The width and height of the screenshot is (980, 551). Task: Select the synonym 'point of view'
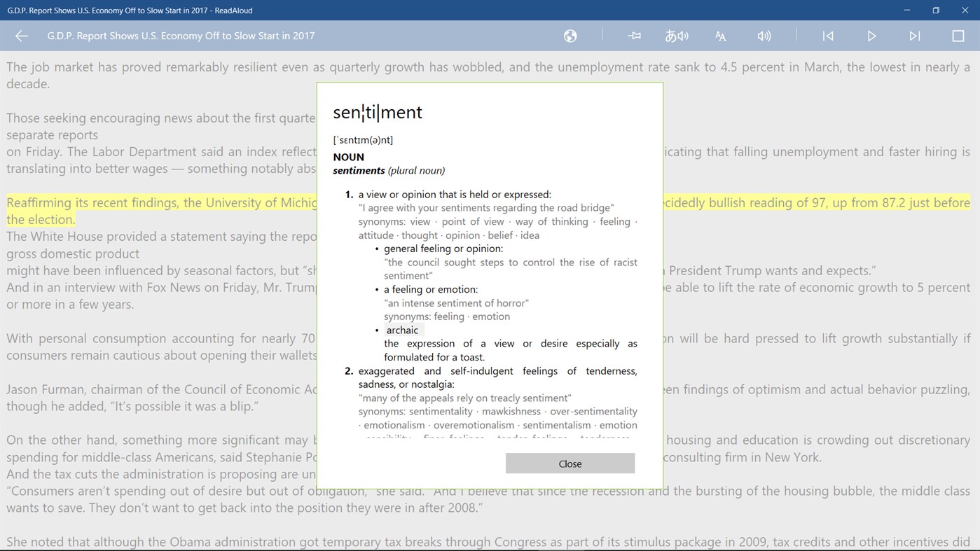coord(473,221)
